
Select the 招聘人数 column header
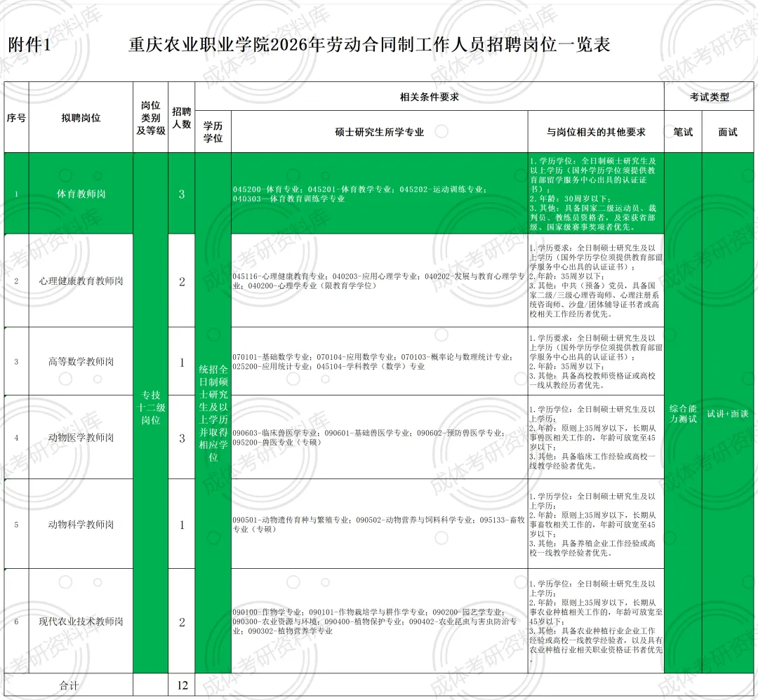(x=182, y=117)
